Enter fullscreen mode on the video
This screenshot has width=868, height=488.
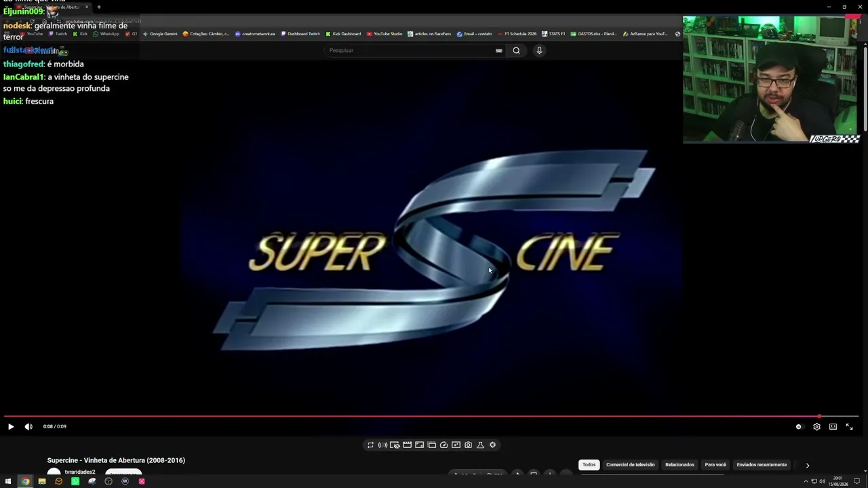tap(849, 426)
